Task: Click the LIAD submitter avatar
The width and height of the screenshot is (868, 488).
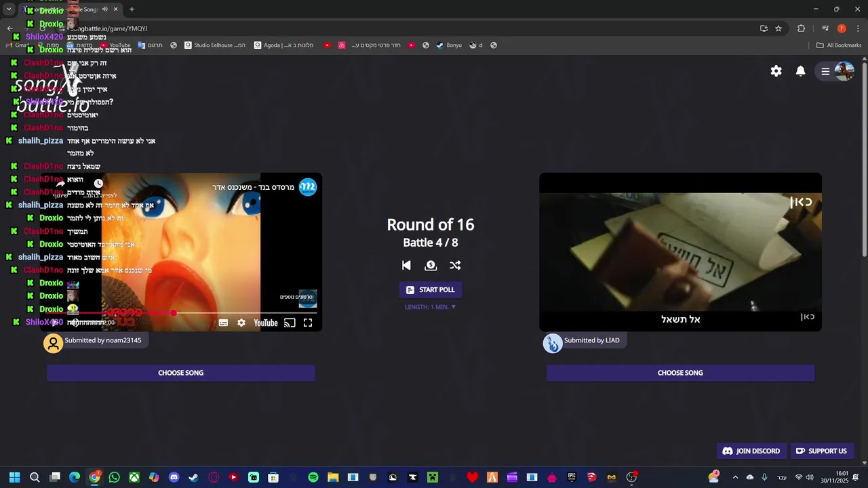Action: click(553, 343)
